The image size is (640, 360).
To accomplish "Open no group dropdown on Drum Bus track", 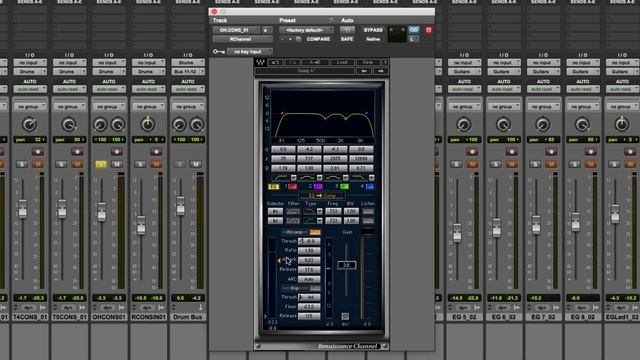I will pyautogui.click(x=188, y=107).
